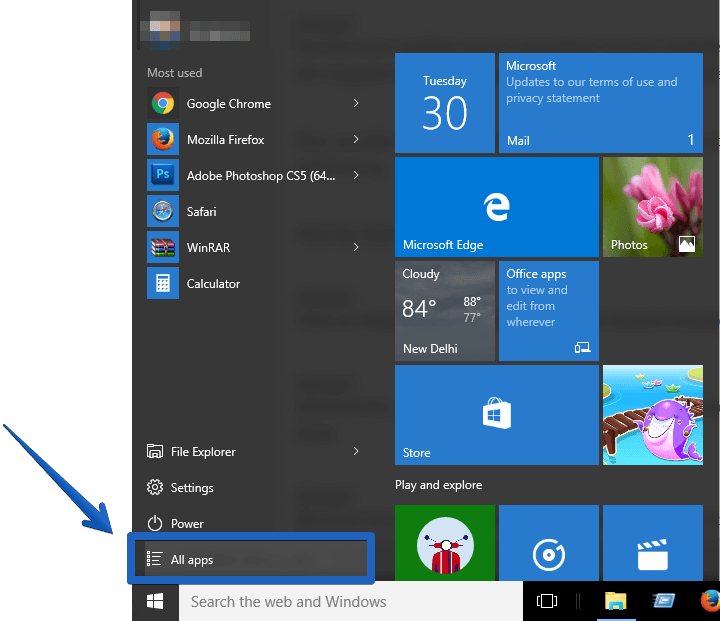Open Google Chrome from the Most used list
Image resolution: width=720 pixels, height=621 pixels.
(253, 104)
